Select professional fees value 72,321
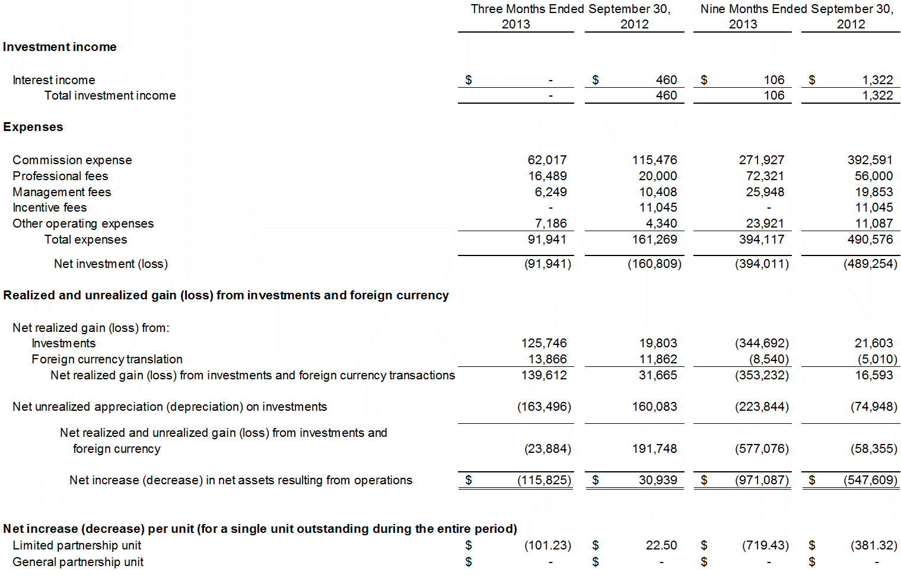The height and width of the screenshot is (588, 901). 765,176
